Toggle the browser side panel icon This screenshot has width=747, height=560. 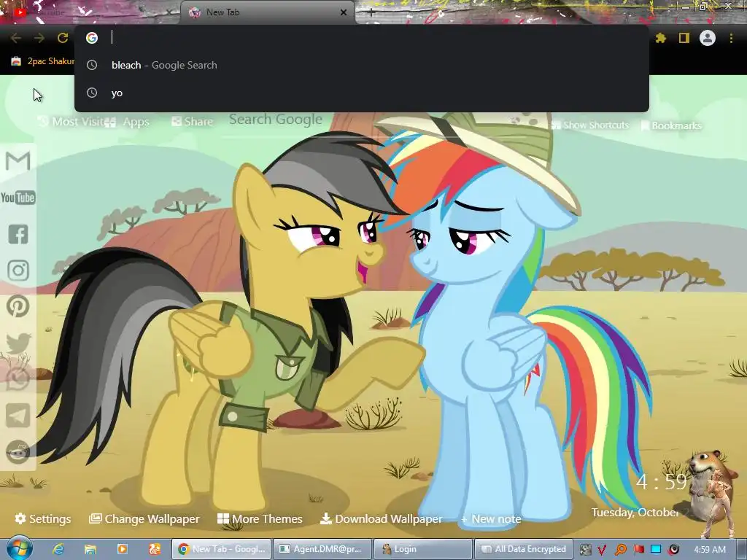click(x=684, y=38)
